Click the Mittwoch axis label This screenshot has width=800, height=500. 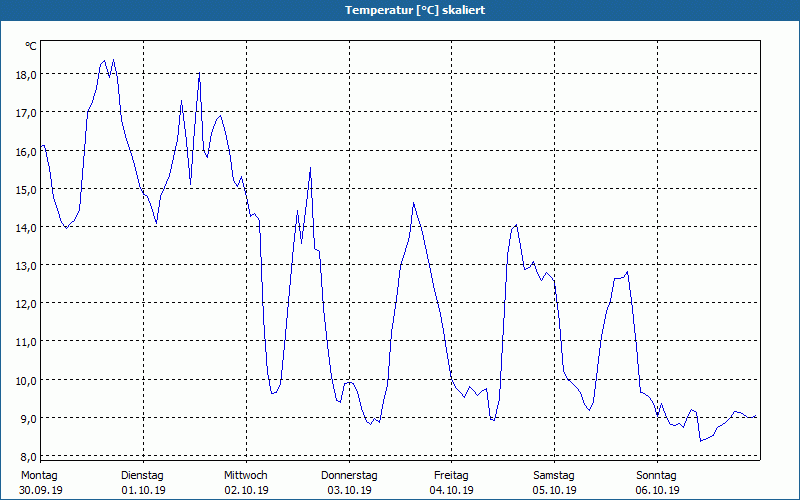246,476
